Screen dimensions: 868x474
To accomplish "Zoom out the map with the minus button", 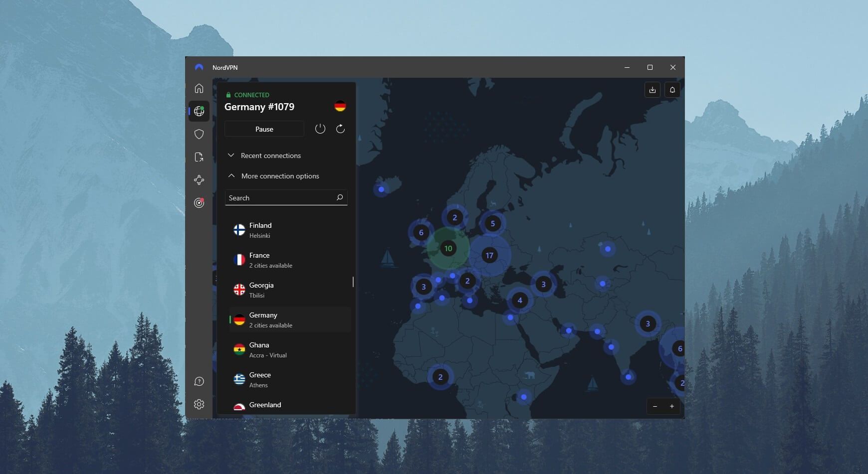I will tap(655, 406).
